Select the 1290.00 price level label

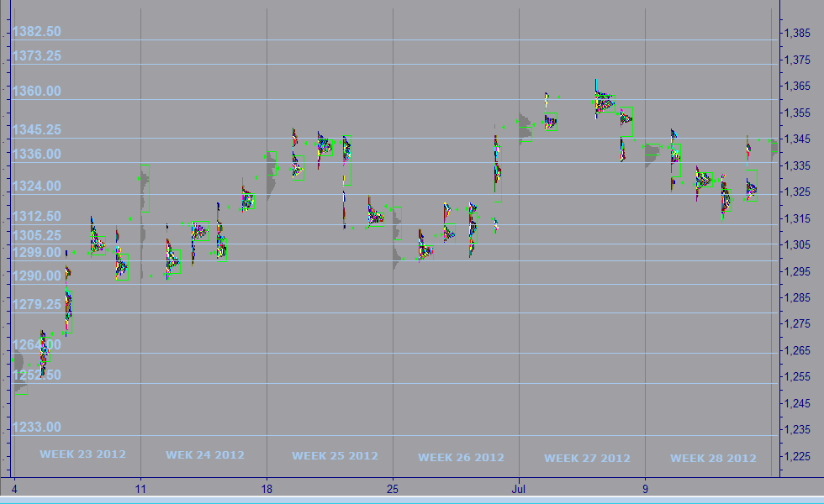tap(36, 276)
